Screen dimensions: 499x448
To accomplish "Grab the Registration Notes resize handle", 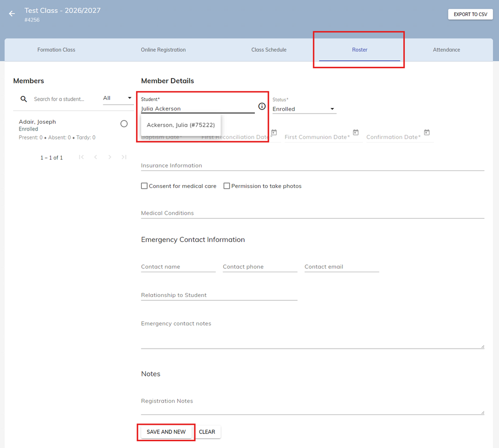I will (482, 412).
